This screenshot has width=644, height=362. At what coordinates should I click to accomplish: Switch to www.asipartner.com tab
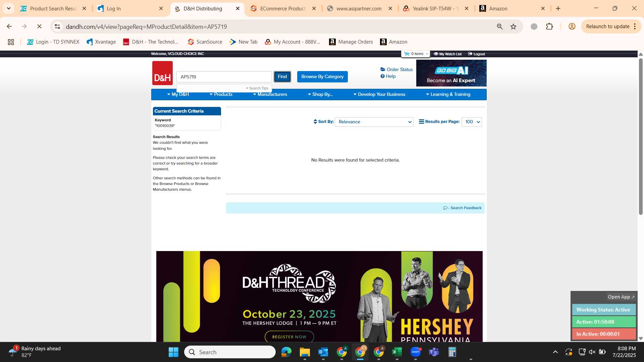(x=360, y=9)
